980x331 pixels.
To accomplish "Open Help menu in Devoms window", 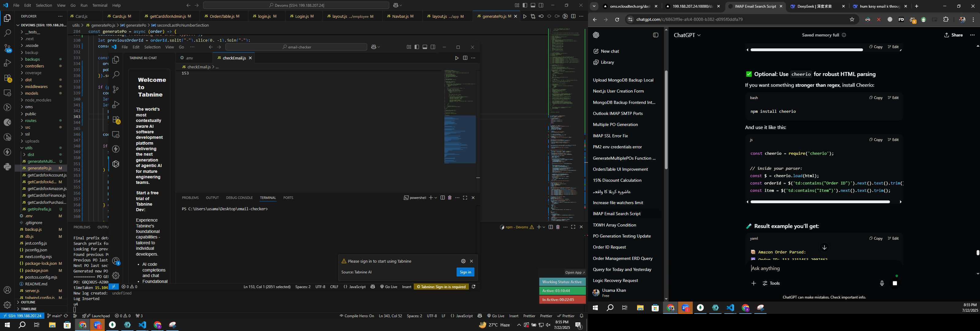I will [x=116, y=5].
